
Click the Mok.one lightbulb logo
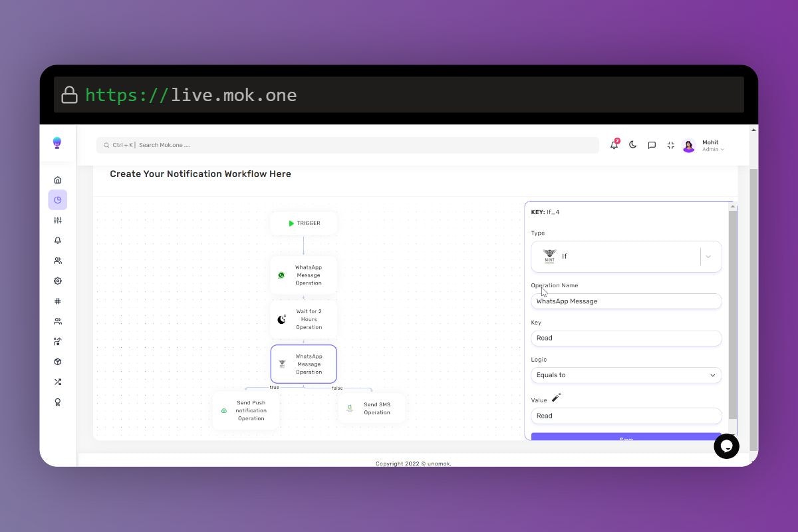tap(57, 142)
